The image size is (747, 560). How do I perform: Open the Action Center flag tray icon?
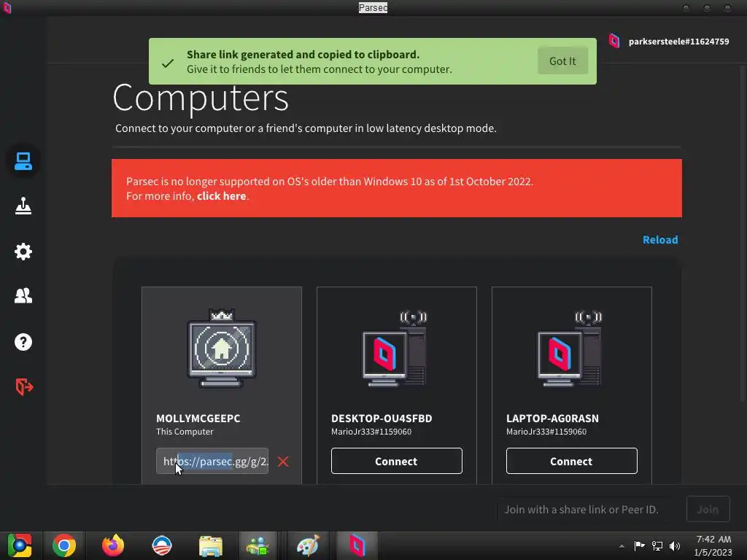pos(639,545)
